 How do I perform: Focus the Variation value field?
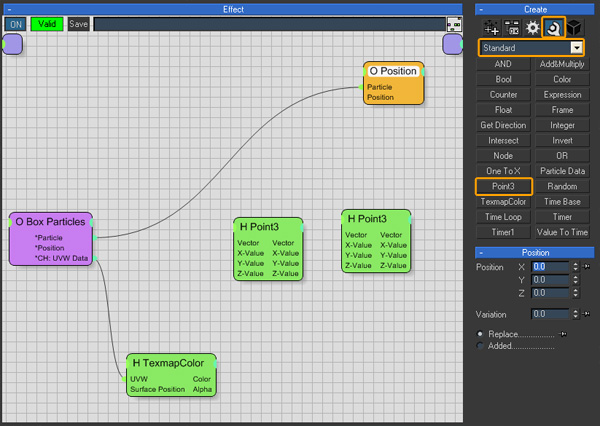click(551, 314)
